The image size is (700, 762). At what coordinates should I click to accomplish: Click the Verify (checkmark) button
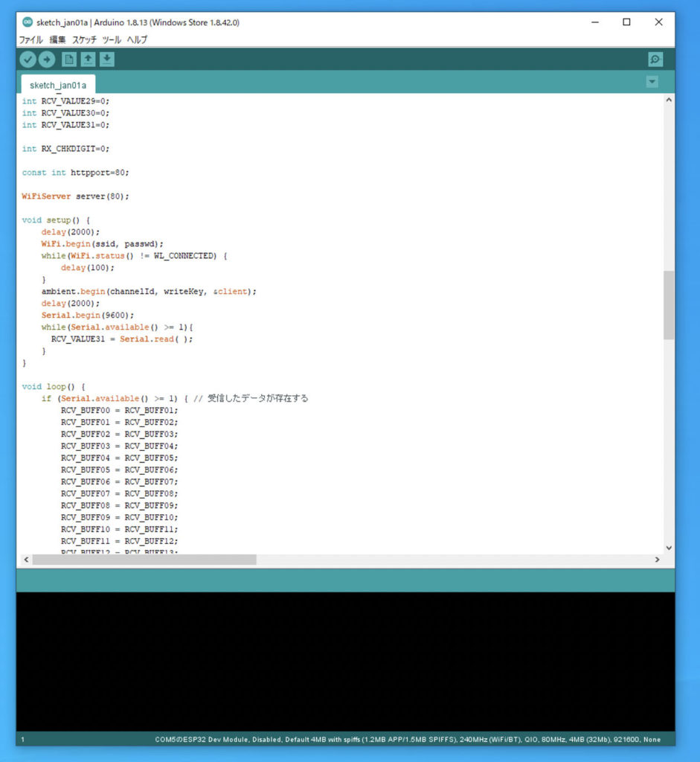tap(28, 60)
